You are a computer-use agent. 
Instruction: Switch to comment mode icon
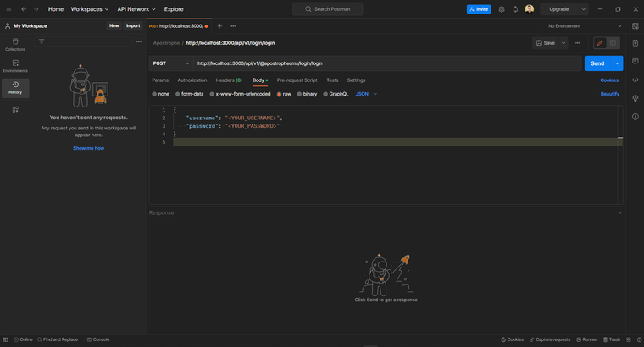click(613, 43)
